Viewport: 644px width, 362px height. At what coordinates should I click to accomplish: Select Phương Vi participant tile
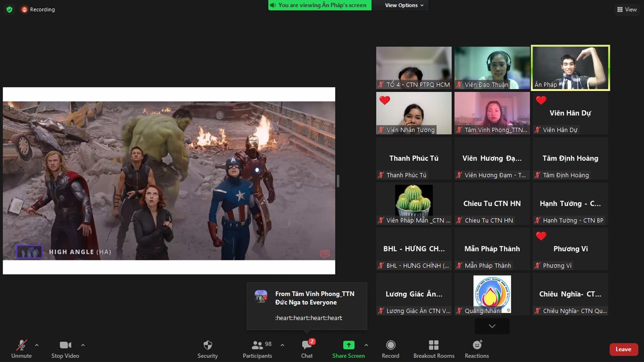click(571, 249)
